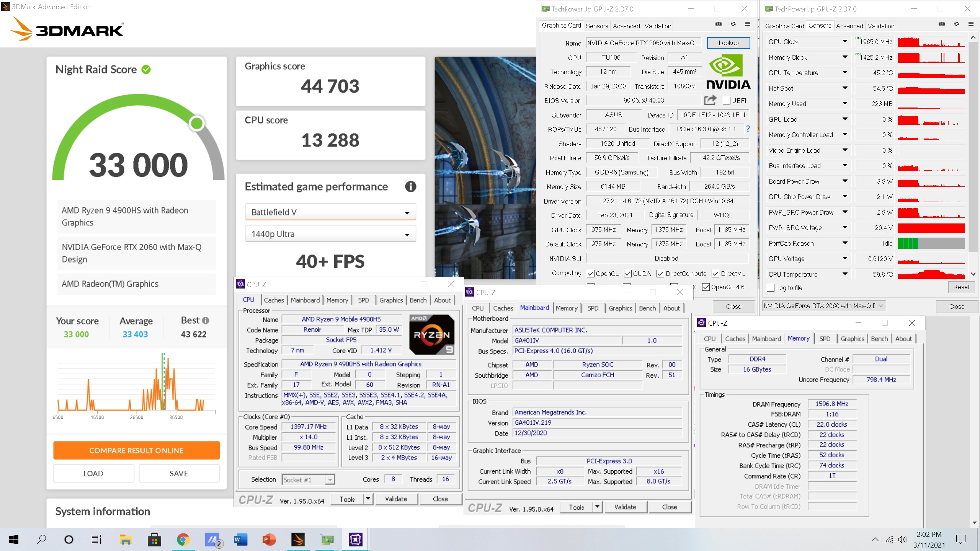
Task: Click the Night Raid scene thumbnail image
Action: [x=485, y=167]
